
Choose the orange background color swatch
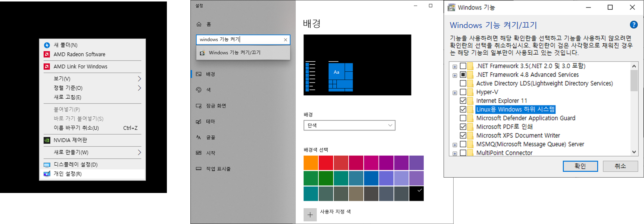[311, 163]
